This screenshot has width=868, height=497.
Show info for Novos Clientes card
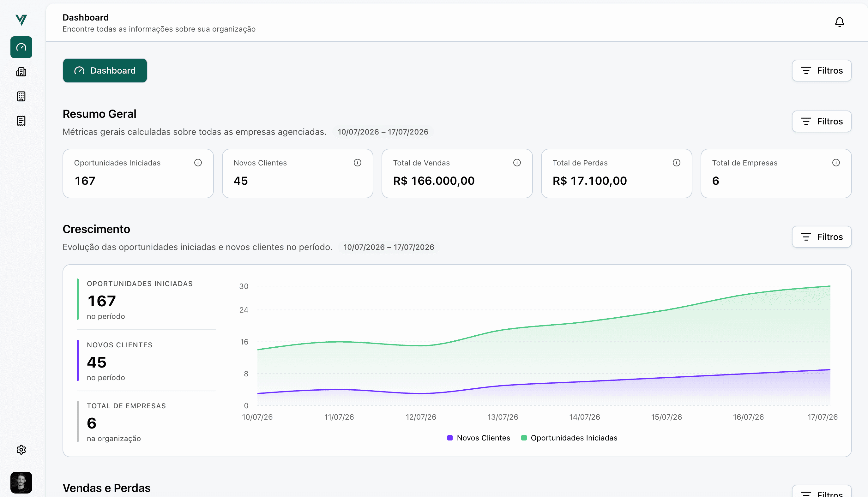pos(358,163)
